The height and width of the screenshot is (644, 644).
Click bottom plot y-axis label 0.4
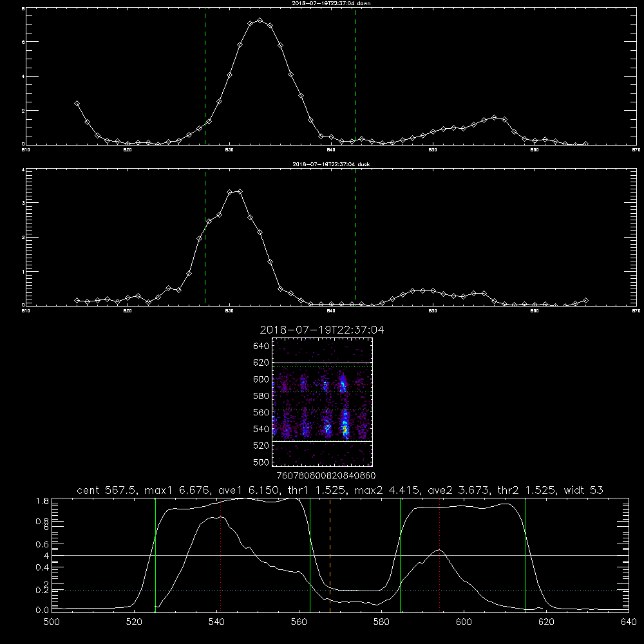(43, 567)
